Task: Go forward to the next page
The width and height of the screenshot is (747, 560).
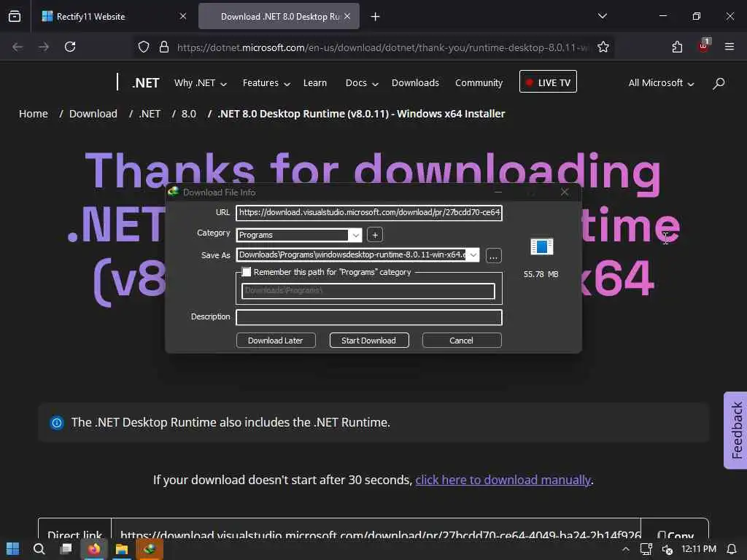Action: (44, 47)
